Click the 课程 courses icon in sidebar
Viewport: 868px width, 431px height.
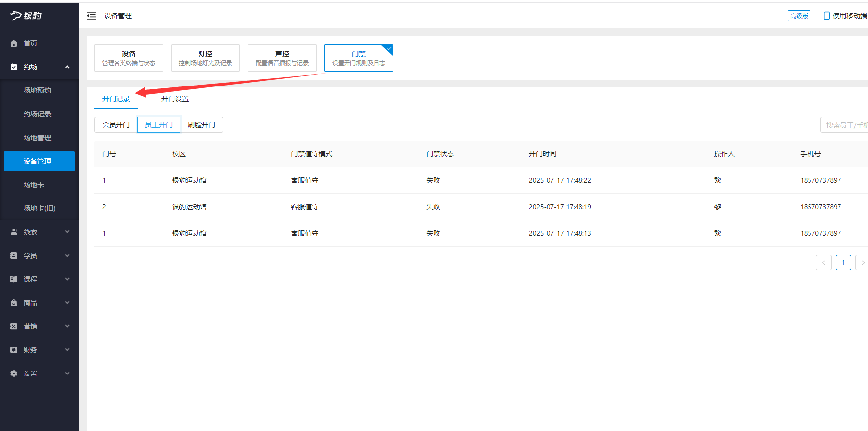pos(14,279)
